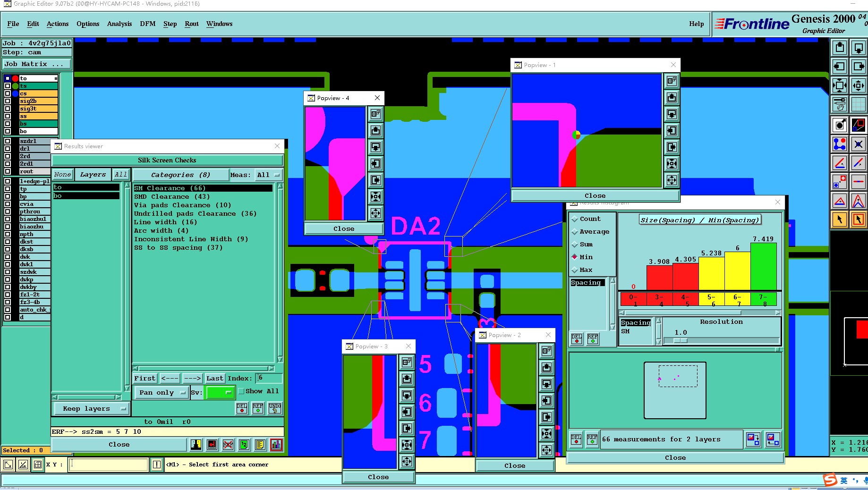Toggle the grid icon in right toolbar
The height and width of the screenshot is (490, 868).
click(858, 104)
